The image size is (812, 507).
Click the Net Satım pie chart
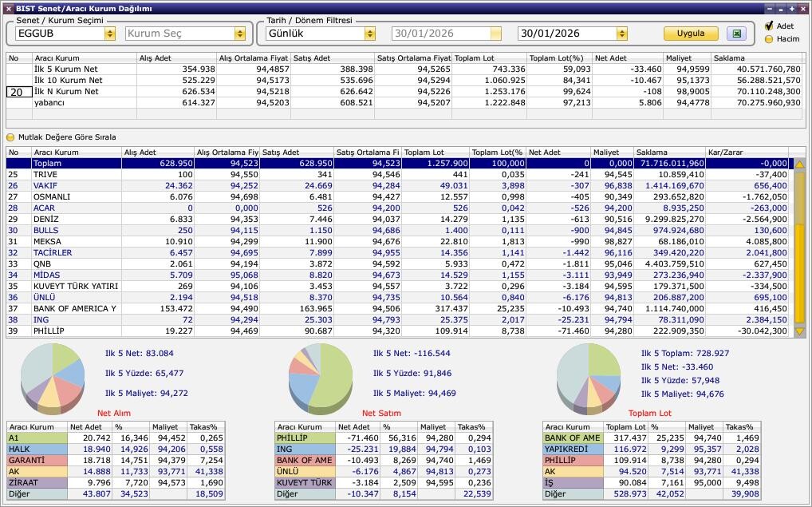[321, 374]
